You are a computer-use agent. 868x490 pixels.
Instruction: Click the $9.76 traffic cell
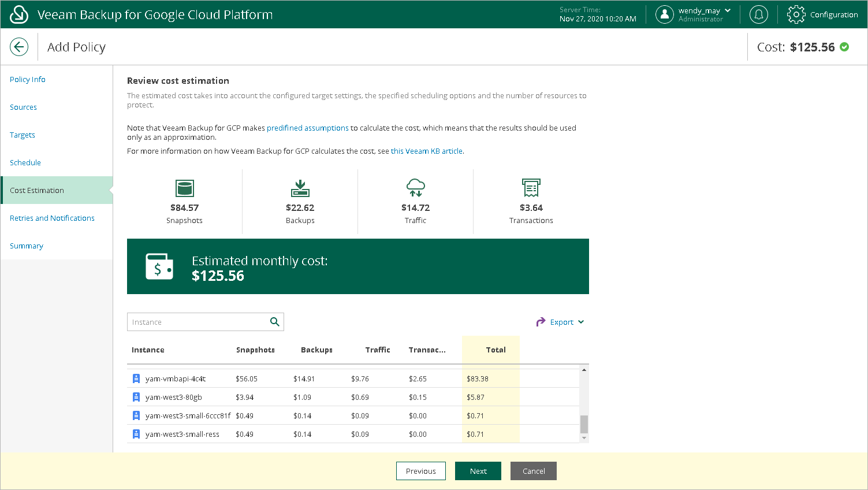360,378
